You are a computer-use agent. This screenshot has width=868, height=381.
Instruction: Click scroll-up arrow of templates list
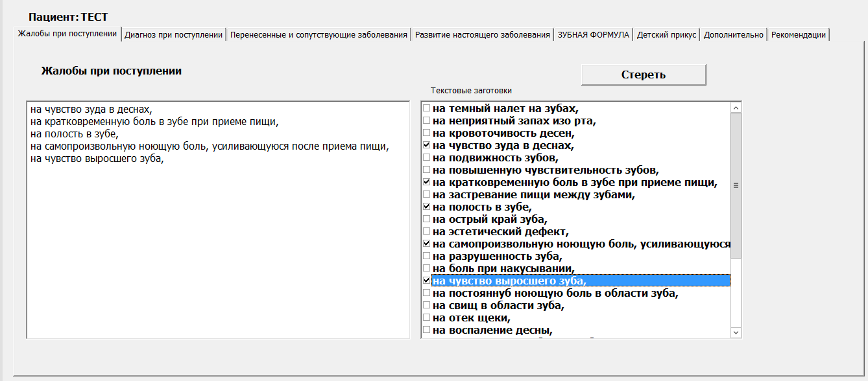click(736, 108)
